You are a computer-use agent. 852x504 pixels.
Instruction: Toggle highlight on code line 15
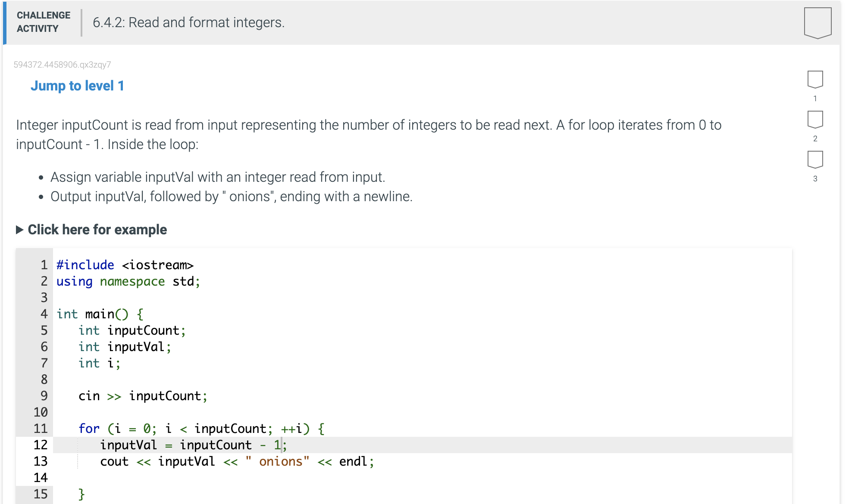click(x=41, y=494)
